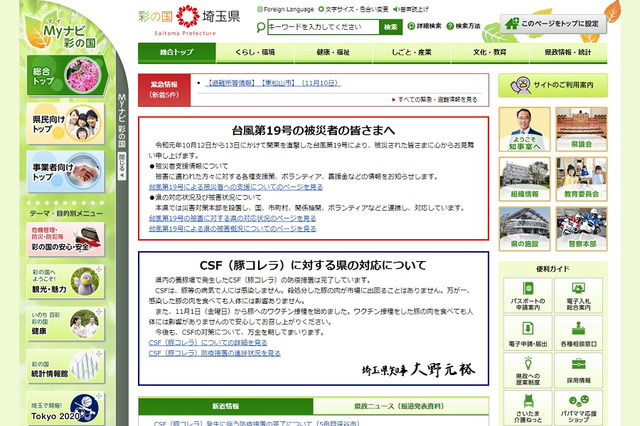This screenshot has width=640, height=426.
Task: Click 県政への提案制度 lightbulb icon
Action: (x=528, y=371)
